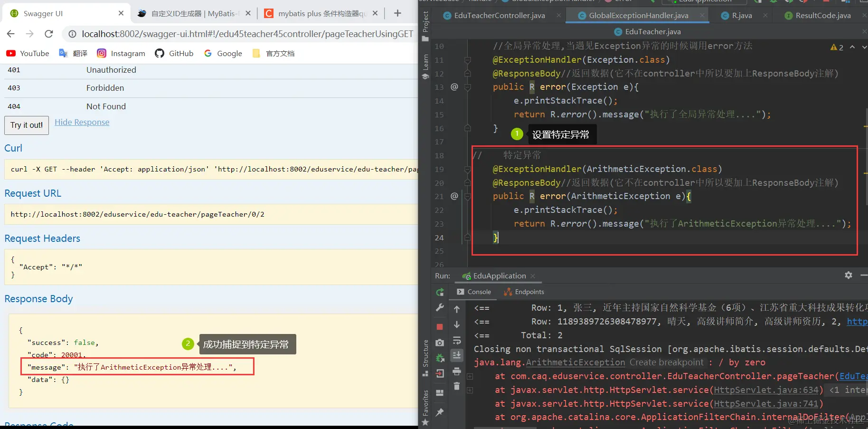Click Create breakpoint in console

tap(667, 362)
